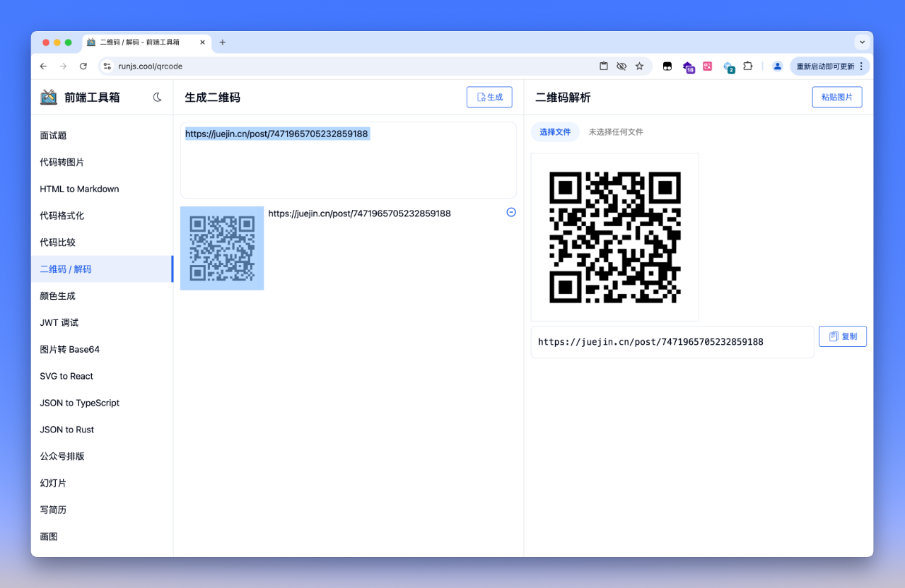This screenshot has width=905, height=588.
Task: Remove the generated QR entry with minus icon
Action: click(511, 212)
